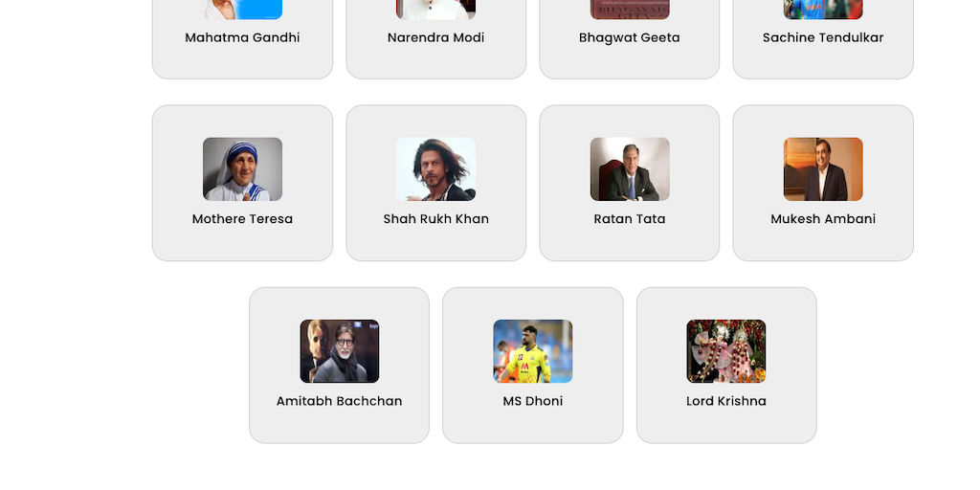Open the Sachine Tendulkar label
Screen dimensions: 980x490
(823, 37)
